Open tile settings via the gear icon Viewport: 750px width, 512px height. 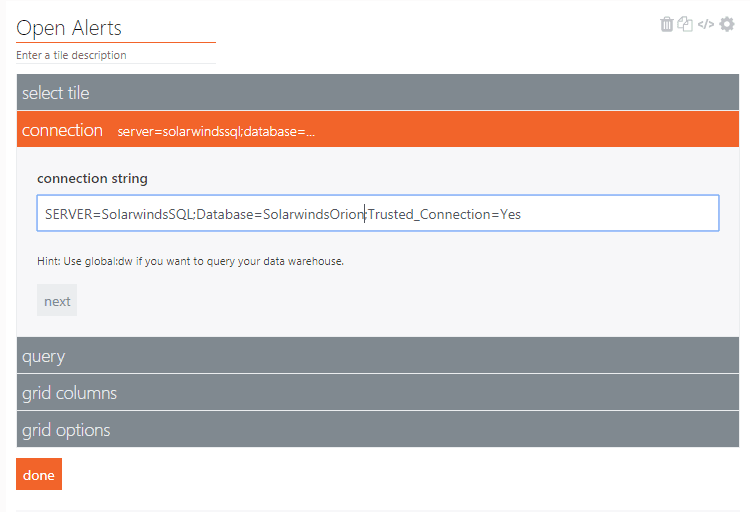[x=727, y=25]
